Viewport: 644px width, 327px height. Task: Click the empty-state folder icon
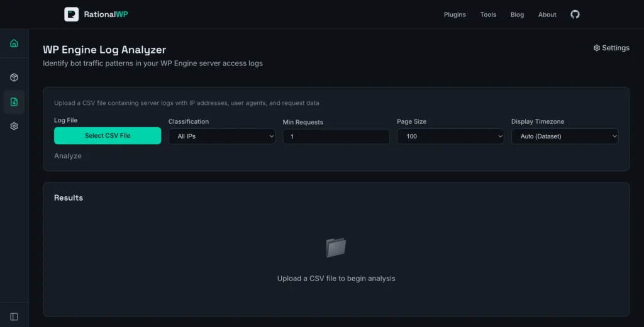[x=336, y=248]
